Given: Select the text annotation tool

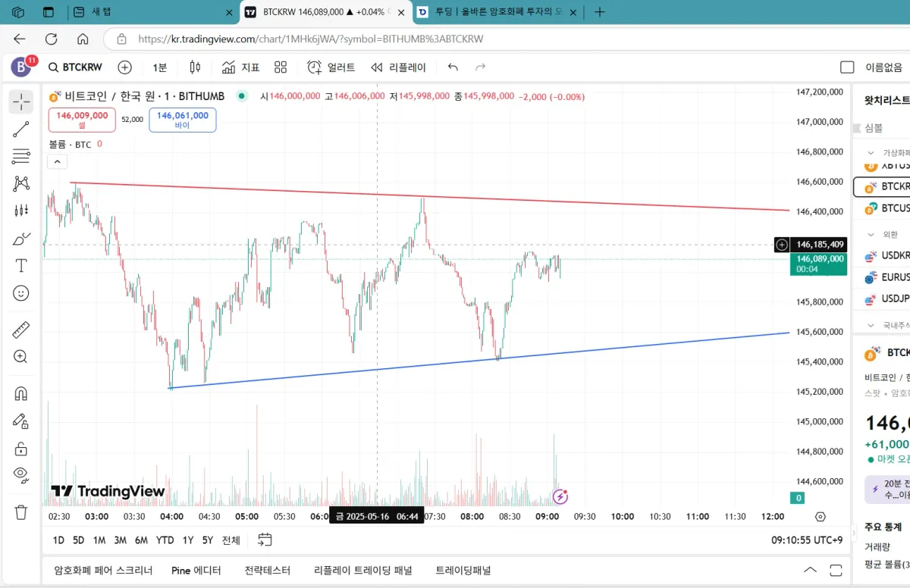Looking at the screenshot, I should click(x=20, y=265).
